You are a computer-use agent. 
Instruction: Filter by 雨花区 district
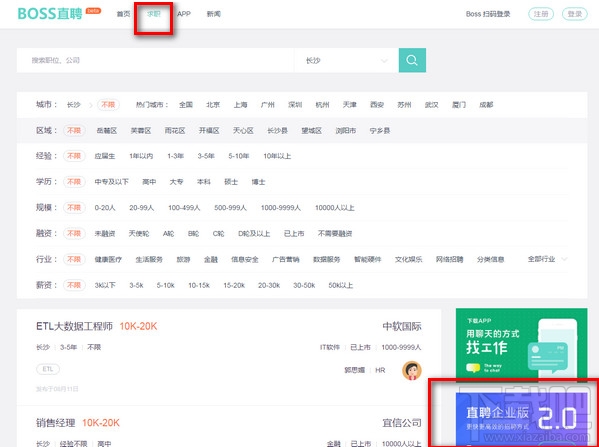coord(175,131)
